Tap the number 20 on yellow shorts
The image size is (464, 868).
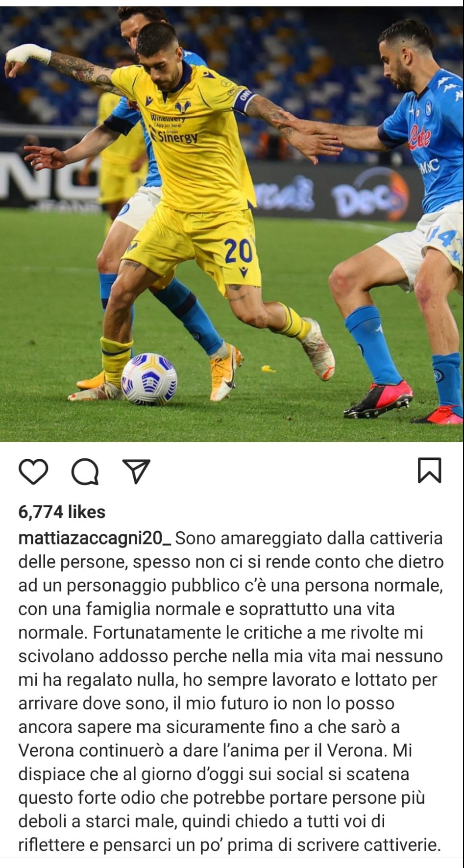[239, 250]
